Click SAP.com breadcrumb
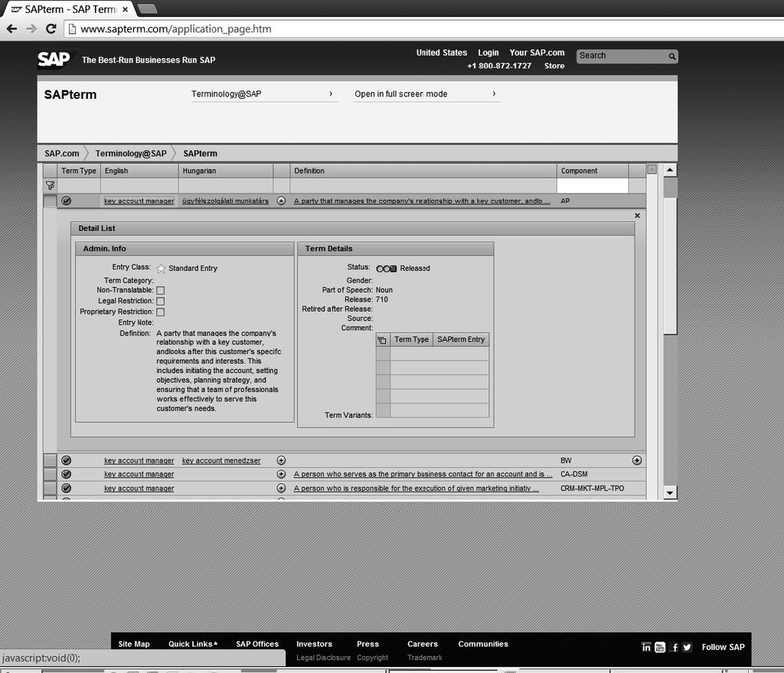 tap(61, 153)
